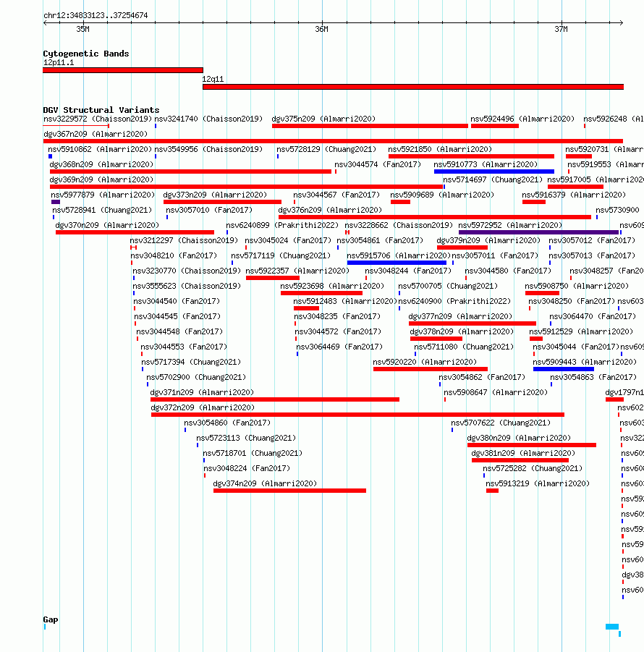Select the 12q11 cytogenetic band bar

413,87
